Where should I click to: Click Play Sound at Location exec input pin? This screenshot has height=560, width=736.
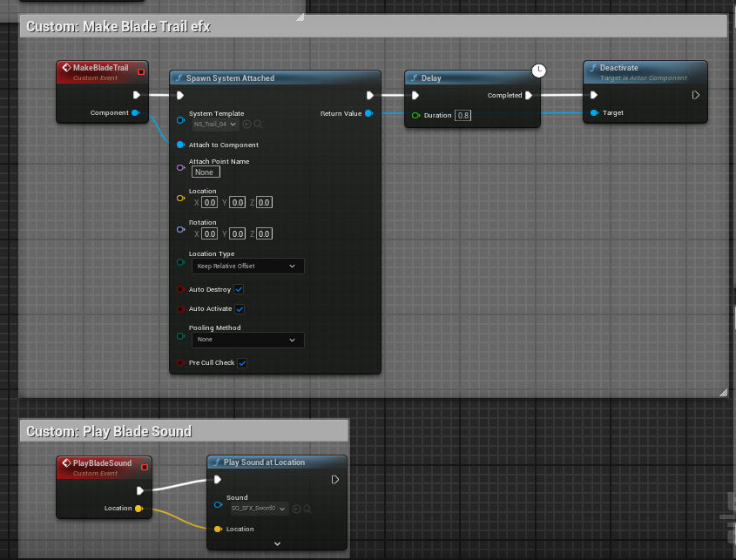(218, 479)
